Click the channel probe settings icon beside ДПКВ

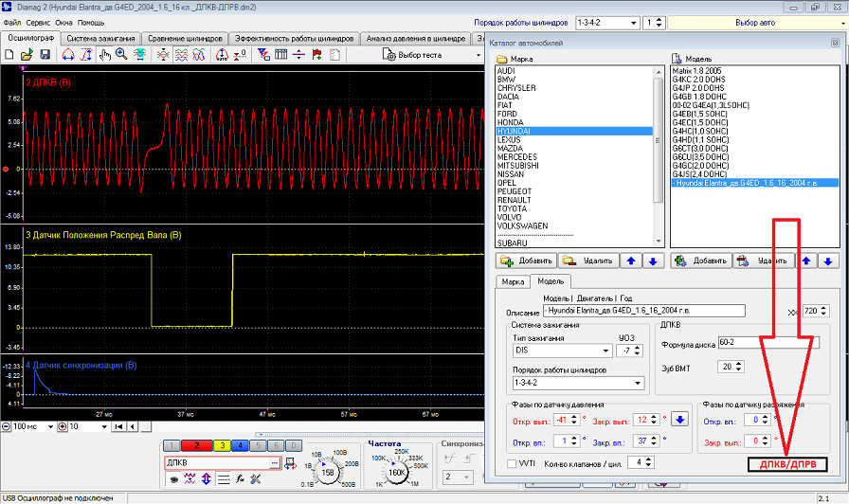(290, 463)
